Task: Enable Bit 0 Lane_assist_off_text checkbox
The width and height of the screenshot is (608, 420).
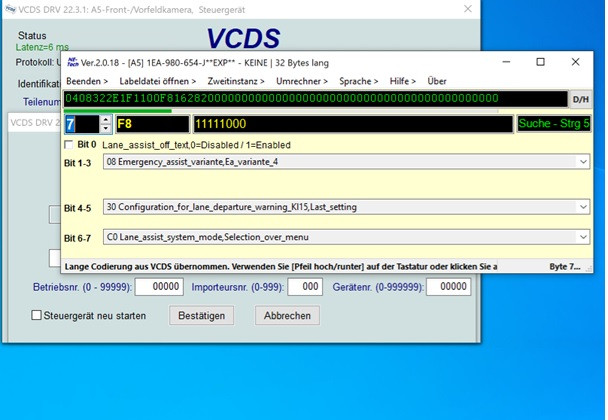Action: [69, 145]
